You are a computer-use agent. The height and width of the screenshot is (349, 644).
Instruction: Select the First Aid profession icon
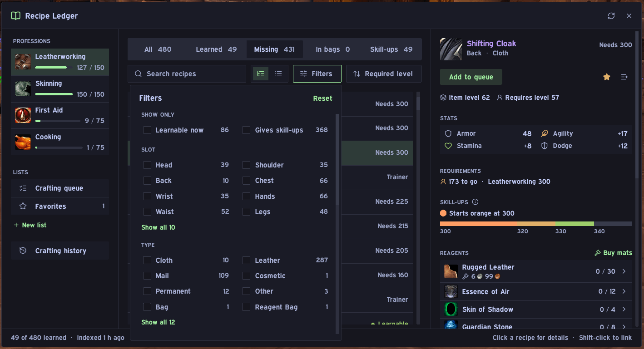(23, 115)
